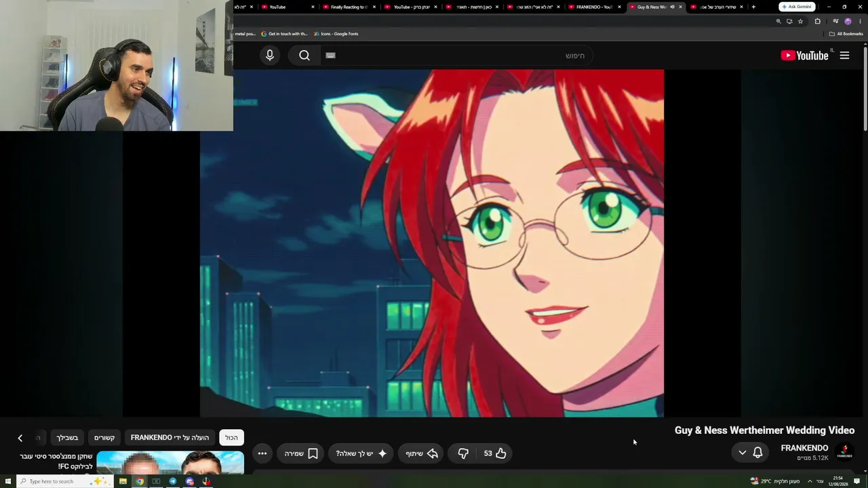This screenshot has height=488, width=868.
Task: Click the Windows taskbar search box
Action: 64,481
